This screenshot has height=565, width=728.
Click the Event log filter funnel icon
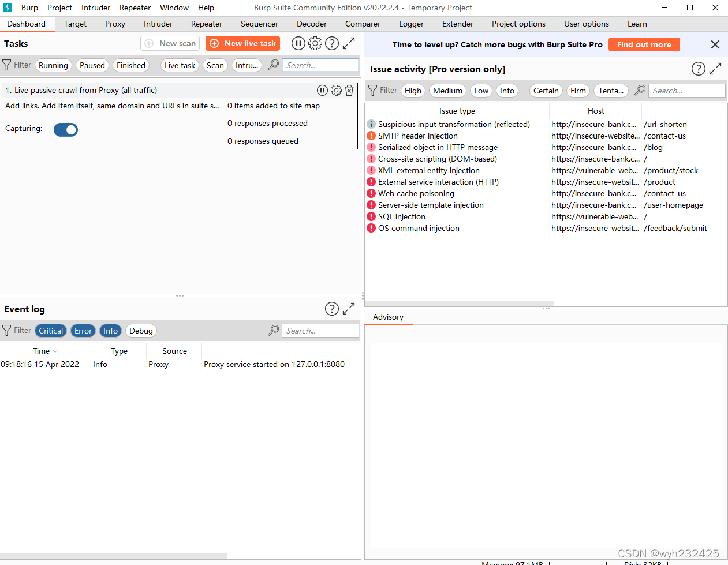pos(7,331)
